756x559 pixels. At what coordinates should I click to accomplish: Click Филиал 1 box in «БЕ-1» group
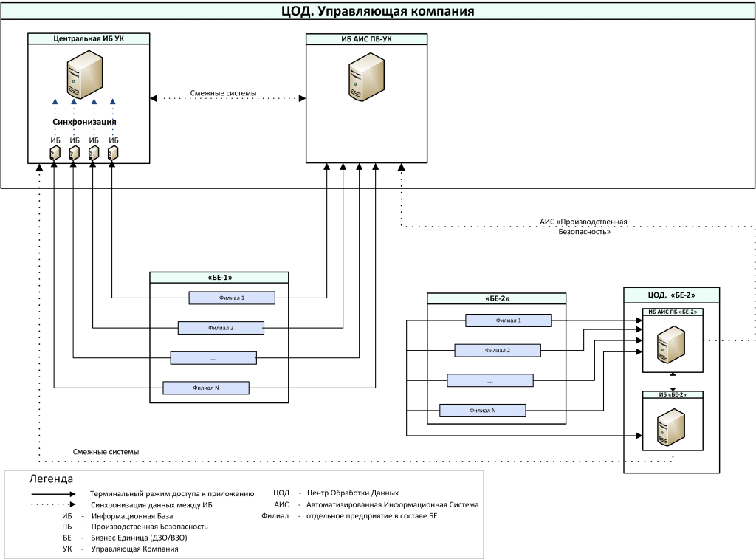(x=232, y=298)
